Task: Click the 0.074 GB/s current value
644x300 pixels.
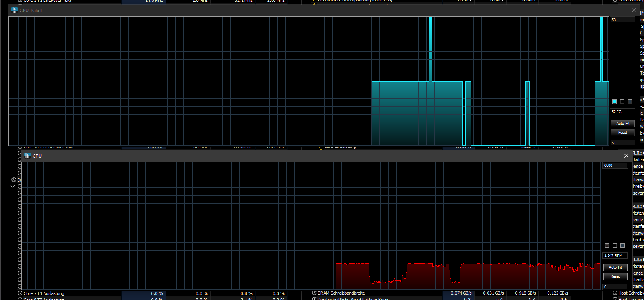Action: click(x=461, y=293)
